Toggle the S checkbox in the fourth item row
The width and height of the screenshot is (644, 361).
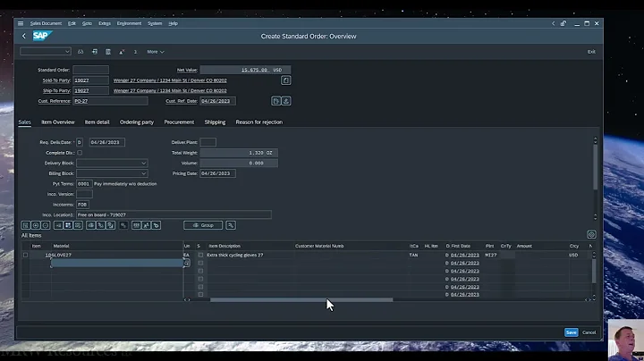pos(200,279)
